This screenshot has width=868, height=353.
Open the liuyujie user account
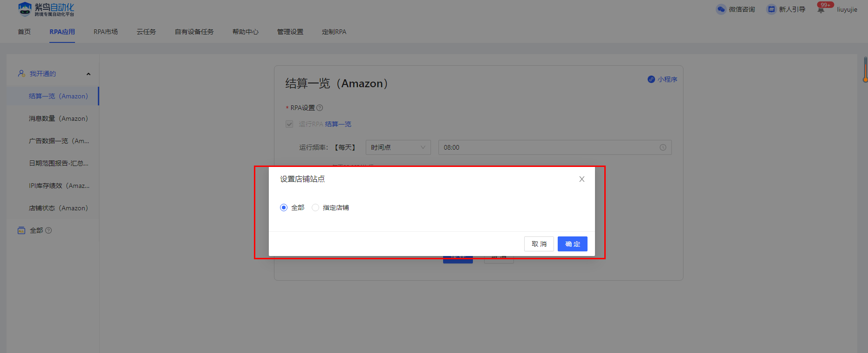point(847,9)
